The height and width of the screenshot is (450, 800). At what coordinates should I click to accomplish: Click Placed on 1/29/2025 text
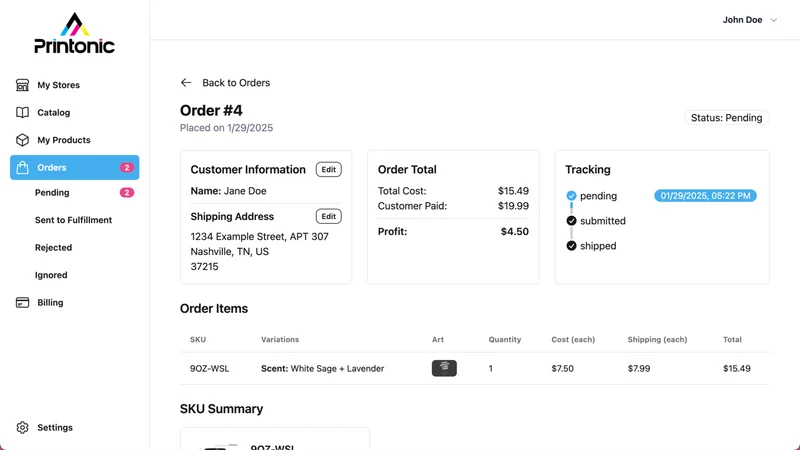[227, 128]
